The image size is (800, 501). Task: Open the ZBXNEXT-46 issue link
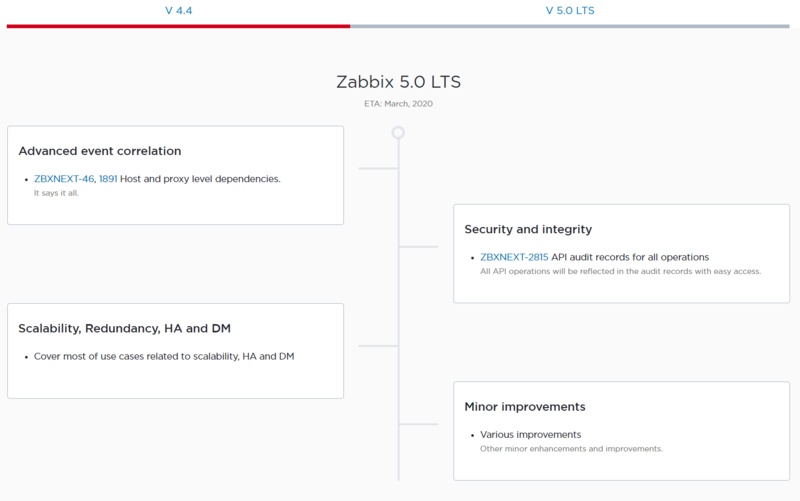pyautogui.click(x=64, y=179)
